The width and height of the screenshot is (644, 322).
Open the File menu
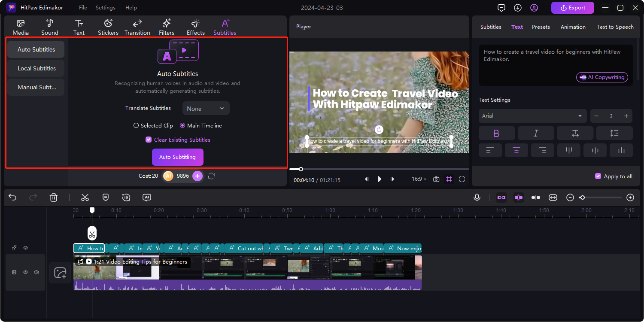point(83,8)
